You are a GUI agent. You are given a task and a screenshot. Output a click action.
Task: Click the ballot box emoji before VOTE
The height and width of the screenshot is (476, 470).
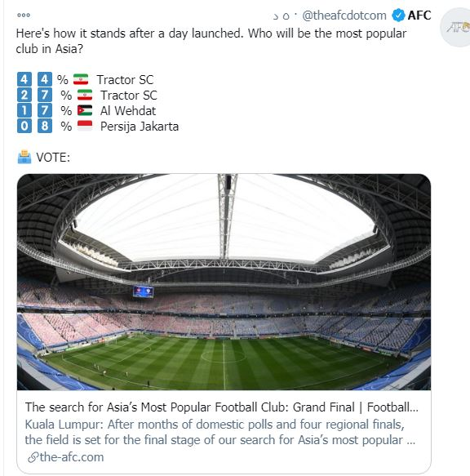[24, 157]
